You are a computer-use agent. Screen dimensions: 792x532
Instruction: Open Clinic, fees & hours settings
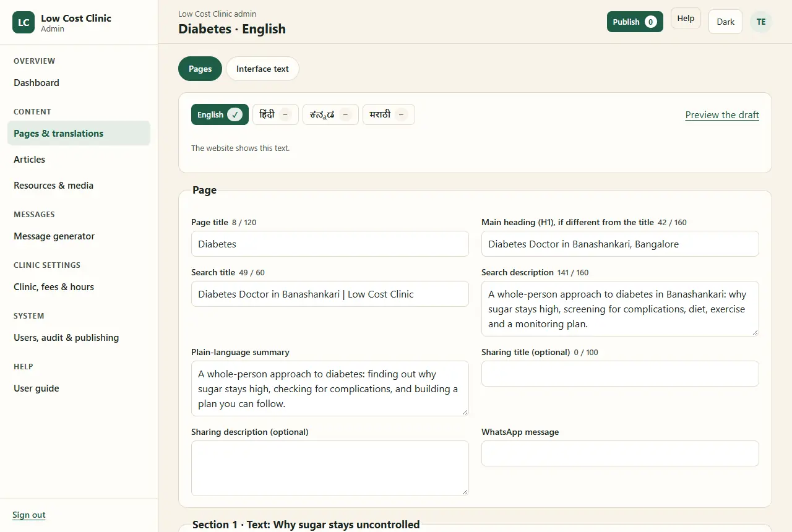pyautogui.click(x=79, y=287)
